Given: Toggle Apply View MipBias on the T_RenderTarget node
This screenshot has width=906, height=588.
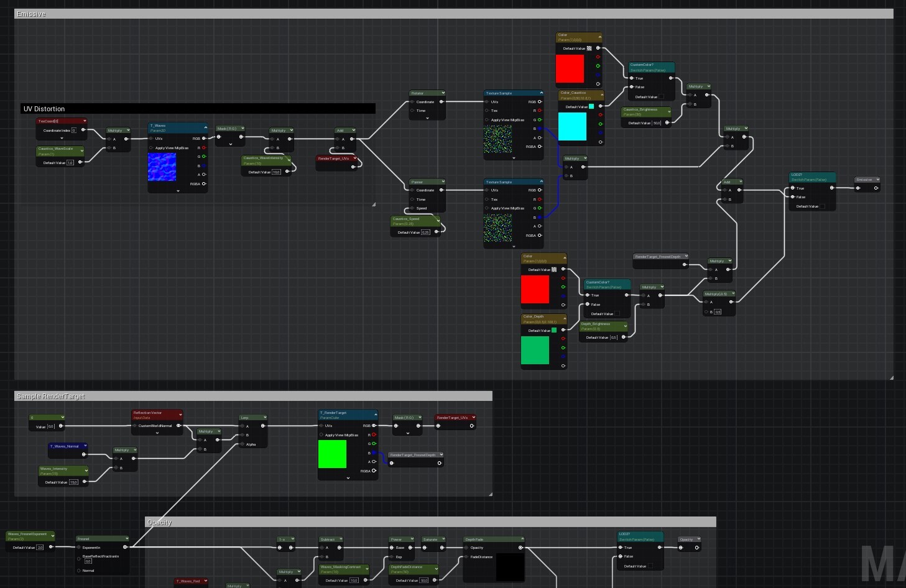Looking at the screenshot, I should pyautogui.click(x=321, y=434).
